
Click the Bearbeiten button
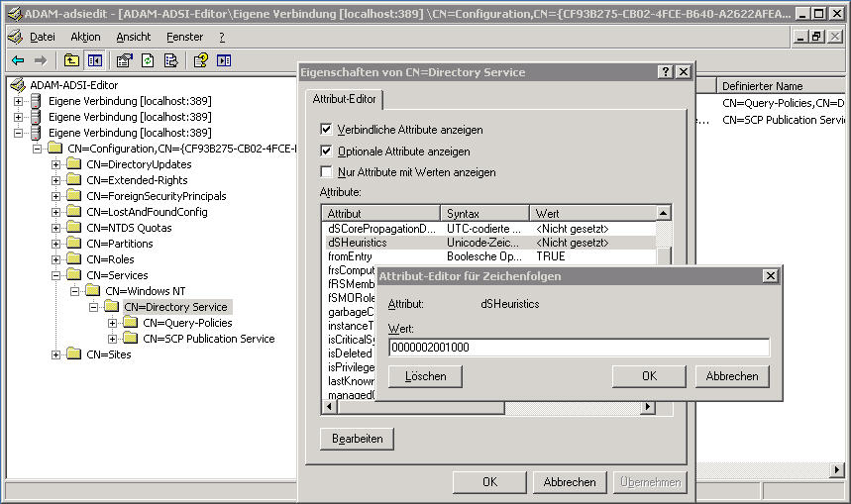pyautogui.click(x=357, y=439)
